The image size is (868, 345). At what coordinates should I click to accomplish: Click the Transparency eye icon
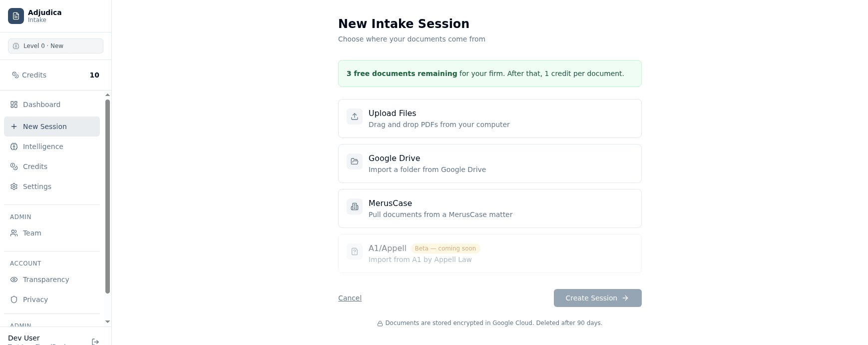14,279
